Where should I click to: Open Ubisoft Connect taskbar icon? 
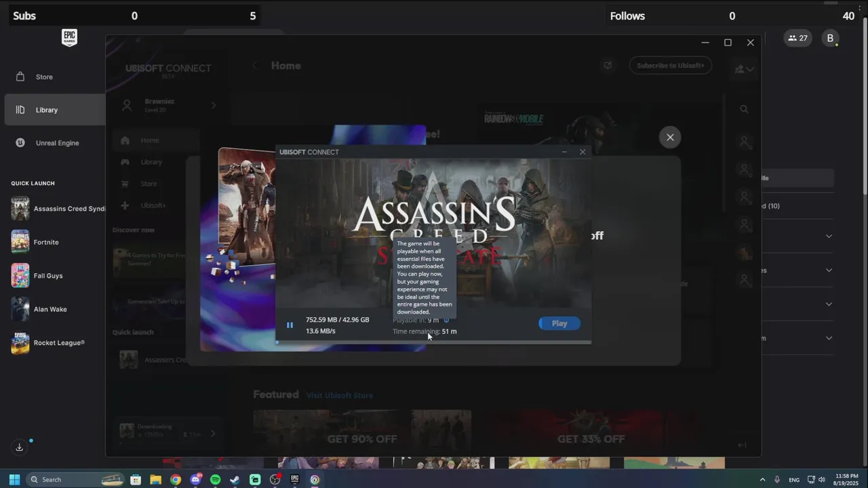314,479
